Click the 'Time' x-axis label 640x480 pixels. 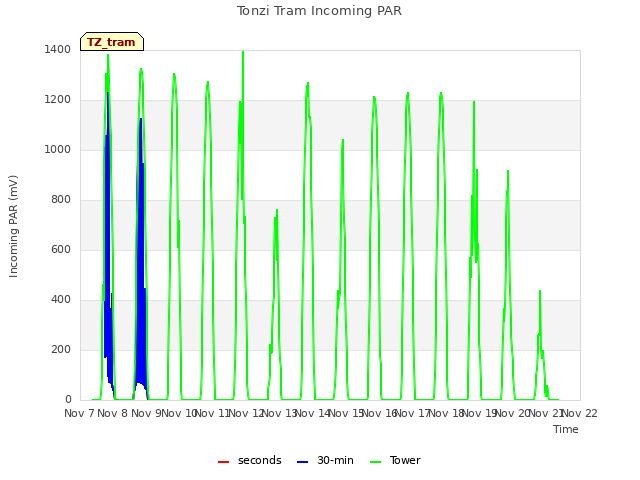566,429
